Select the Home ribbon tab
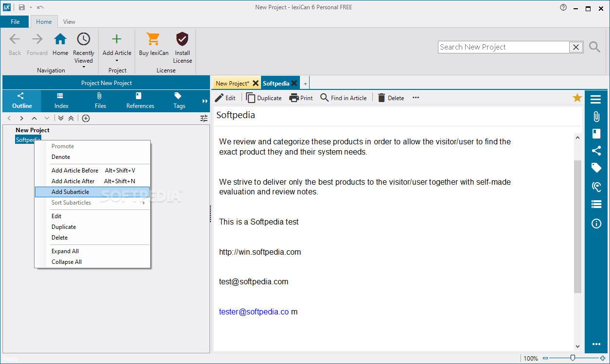Screen dimensions: 610x364 point(44,22)
